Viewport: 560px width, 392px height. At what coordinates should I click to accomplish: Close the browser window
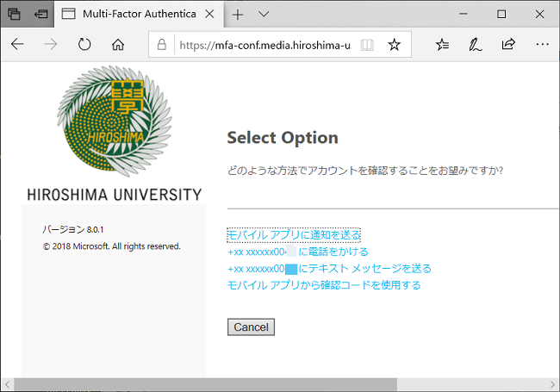pos(539,14)
